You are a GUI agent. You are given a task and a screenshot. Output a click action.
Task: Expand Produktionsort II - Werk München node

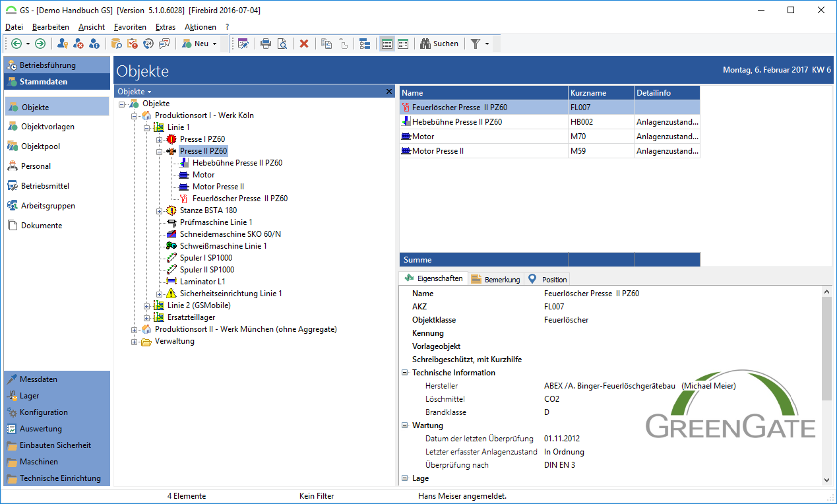[x=134, y=329]
